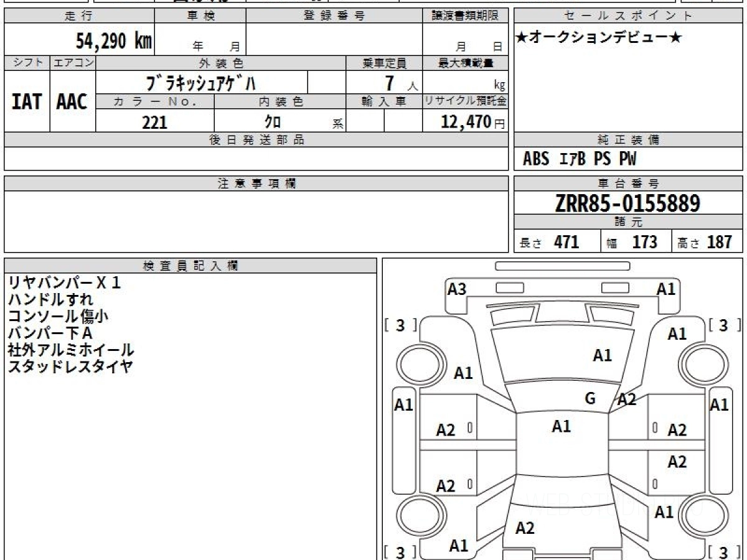This screenshot has width=747, height=560.
Task: Click the 12,470円 recycle deposit value
Action: click(472, 122)
